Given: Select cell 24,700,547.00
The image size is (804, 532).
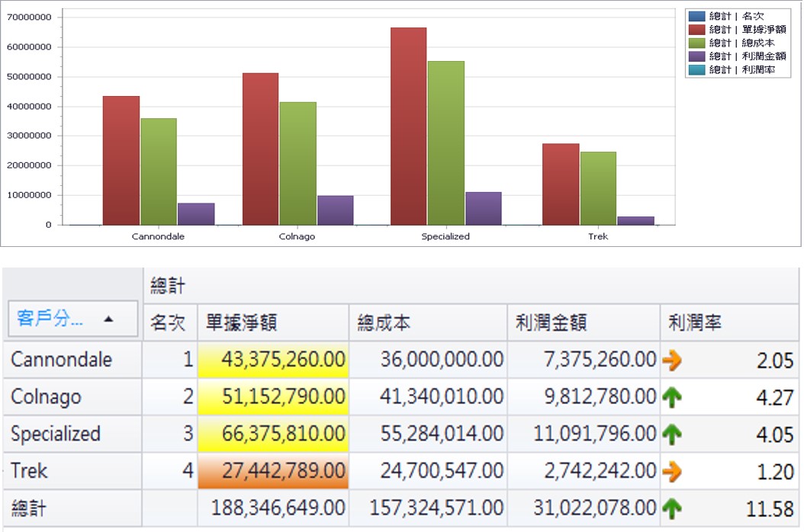Looking at the screenshot, I should tap(428, 471).
